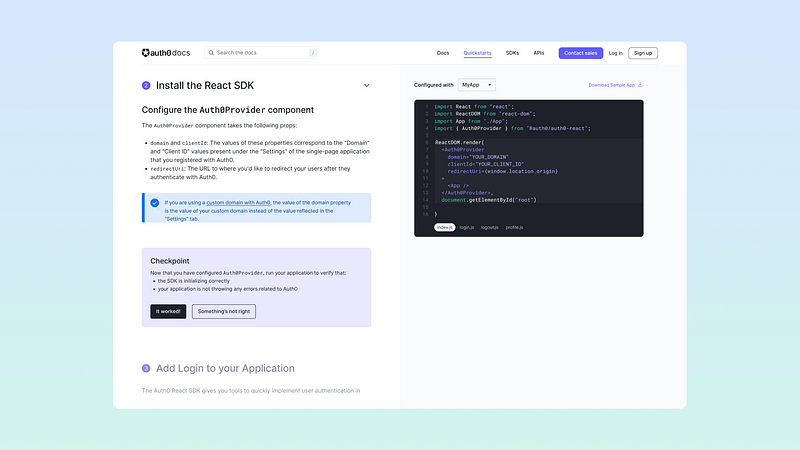
Task: Open the APIs nav item
Action: (539, 53)
